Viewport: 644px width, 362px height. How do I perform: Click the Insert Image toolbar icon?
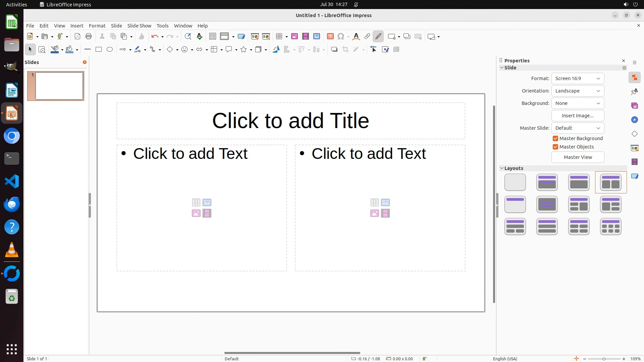tap(294, 37)
